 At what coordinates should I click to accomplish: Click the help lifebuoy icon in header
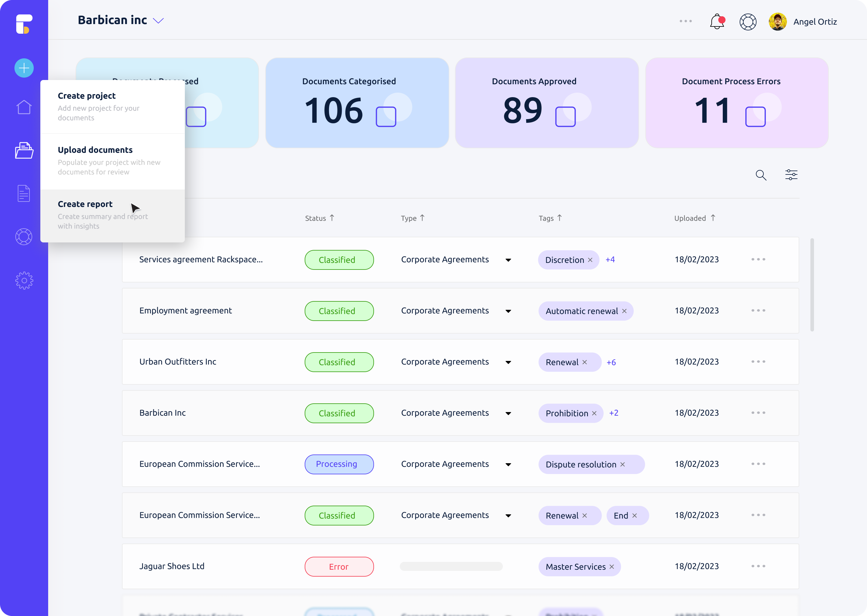[748, 22]
